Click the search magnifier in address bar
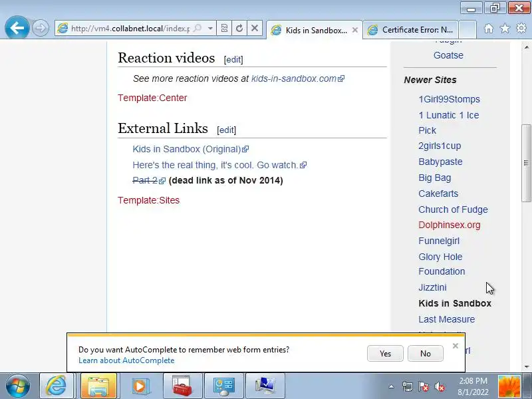Image resolution: width=532 pixels, height=399 pixels. [x=197, y=28]
